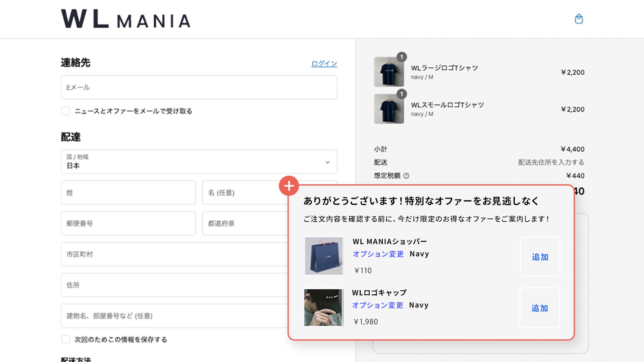Click the WL MANIA shopper bag image

324,256
